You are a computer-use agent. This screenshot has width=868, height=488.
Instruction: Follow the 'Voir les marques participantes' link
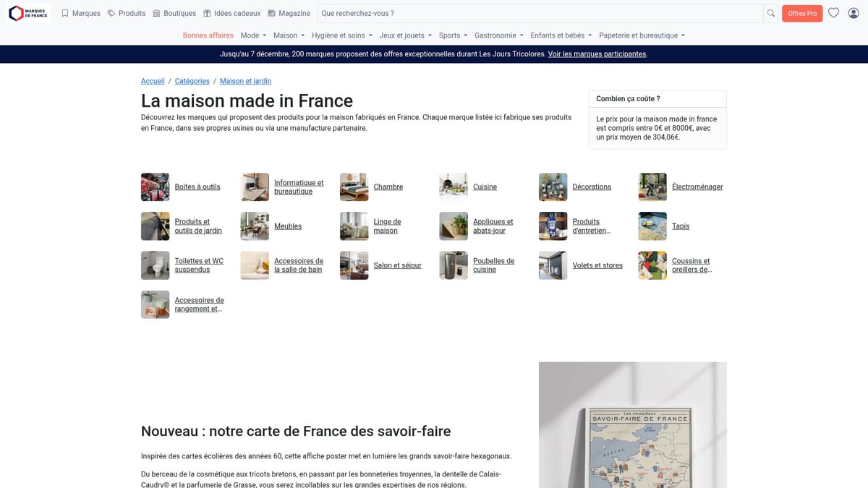point(597,54)
